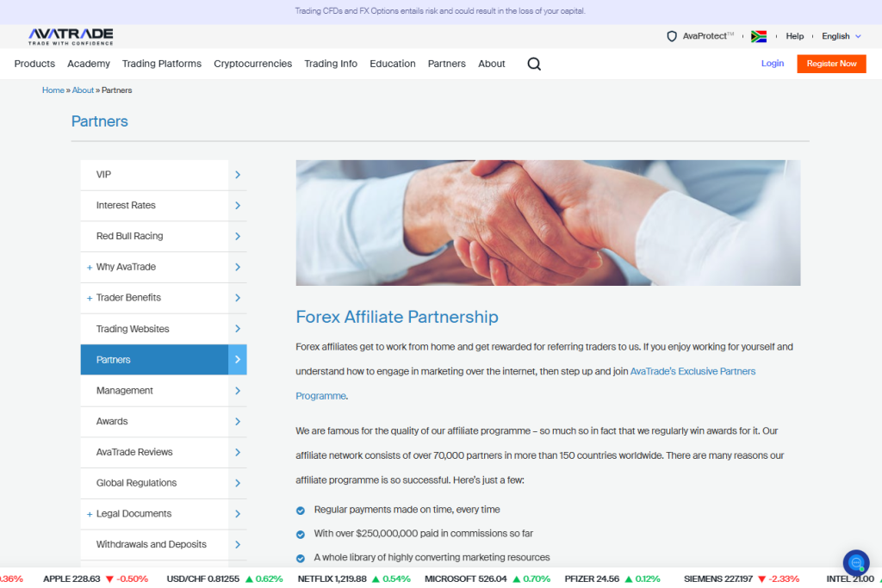The width and height of the screenshot is (882, 588).
Task: Open the Trading Platforms menu
Action: [161, 64]
